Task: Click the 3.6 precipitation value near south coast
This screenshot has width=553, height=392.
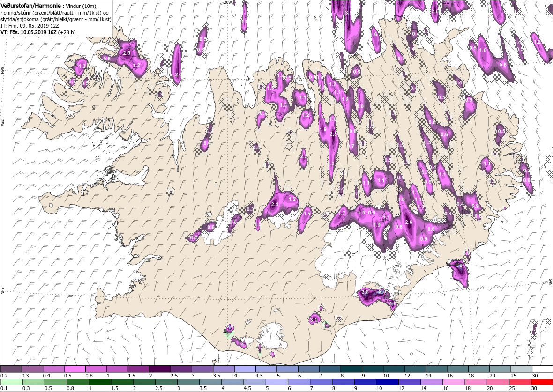Action: point(366,292)
